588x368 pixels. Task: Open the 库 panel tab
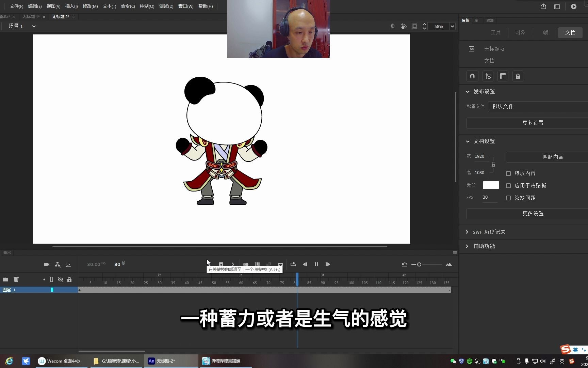point(476,20)
